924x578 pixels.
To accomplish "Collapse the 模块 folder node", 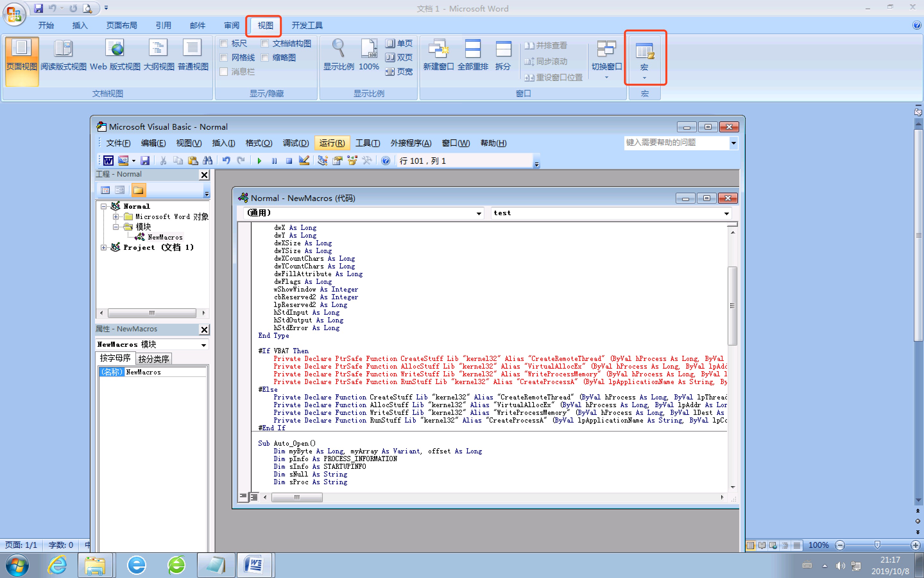I will coord(115,227).
